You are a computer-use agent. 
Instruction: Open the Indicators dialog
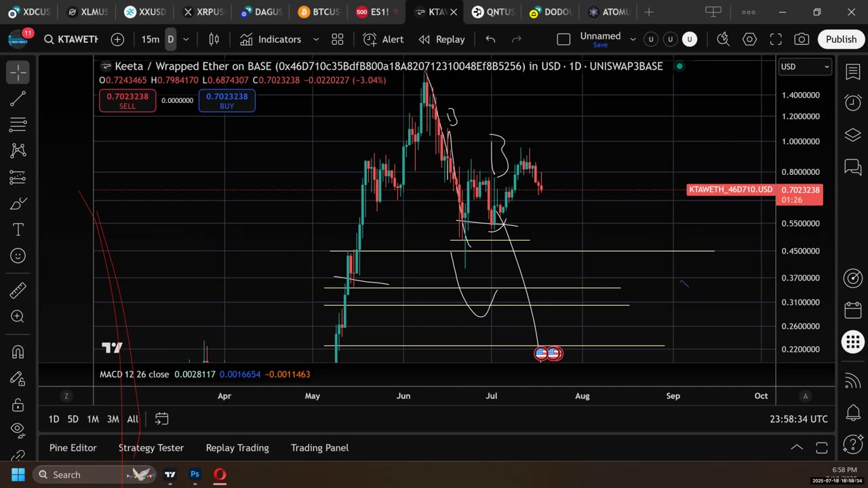271,39
